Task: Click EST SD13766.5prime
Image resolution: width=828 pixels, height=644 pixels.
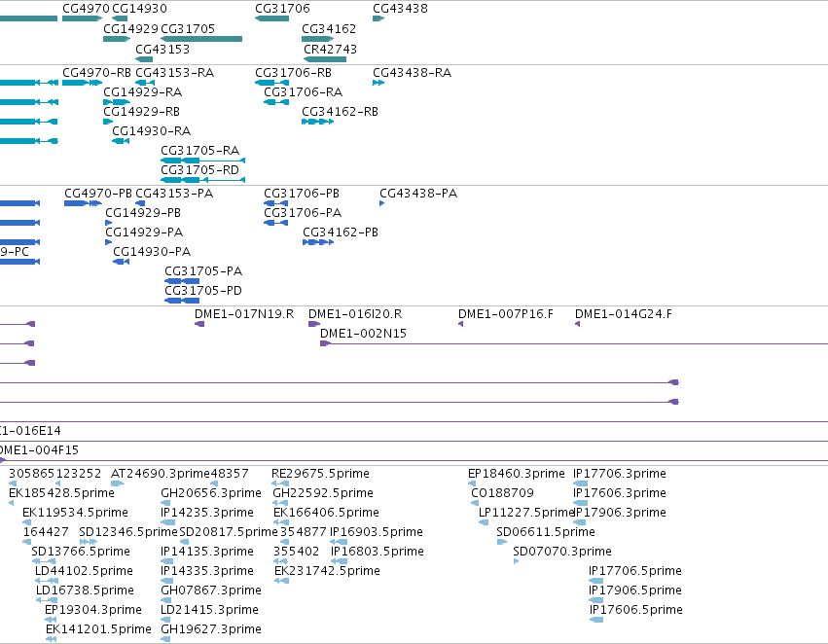Action: click(x=44, y=561)
